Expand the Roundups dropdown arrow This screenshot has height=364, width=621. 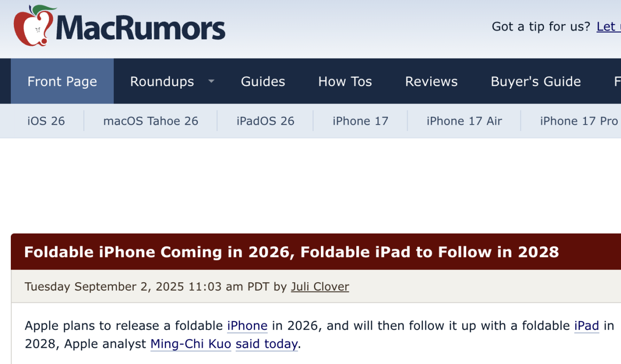pyautogui.click(x=211, y=81)
